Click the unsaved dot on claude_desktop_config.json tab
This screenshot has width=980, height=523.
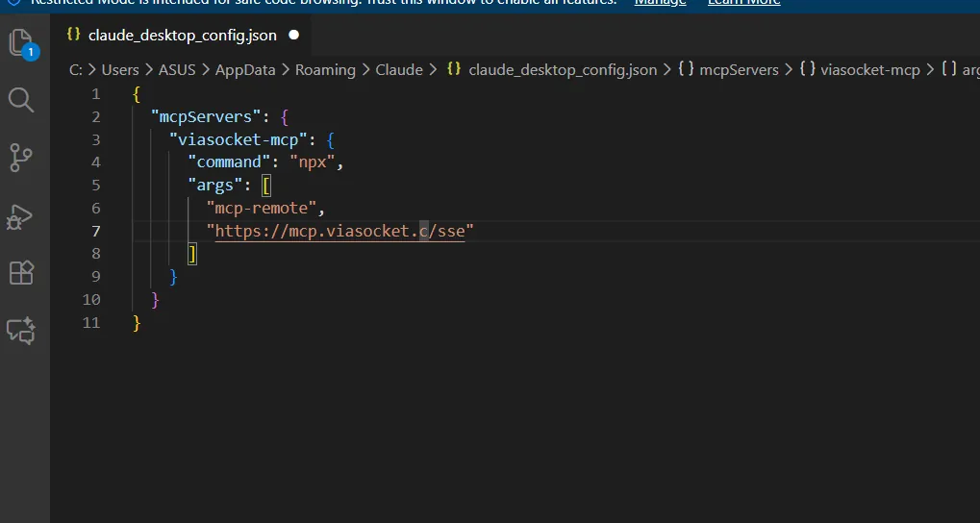(x=293, y=35)
